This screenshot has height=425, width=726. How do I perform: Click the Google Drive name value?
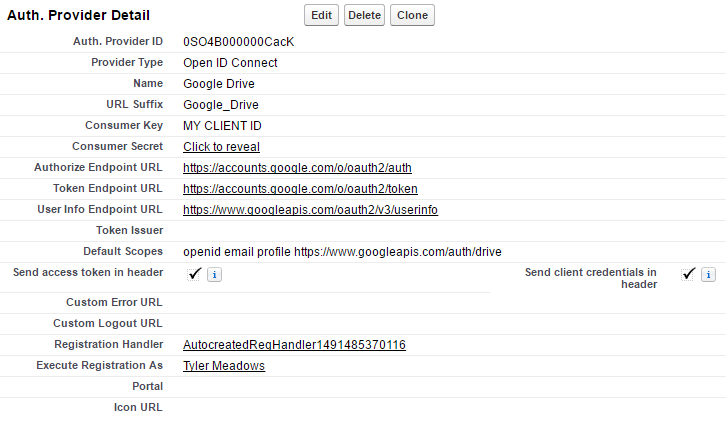pos(218,84)
